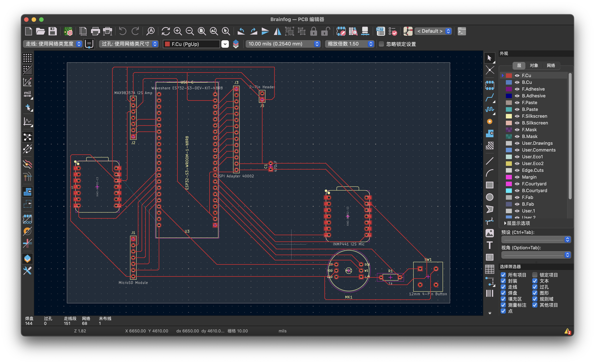This screenshot has width=595, height=364.
Task: Click the New board file icon
Action: 29,31
